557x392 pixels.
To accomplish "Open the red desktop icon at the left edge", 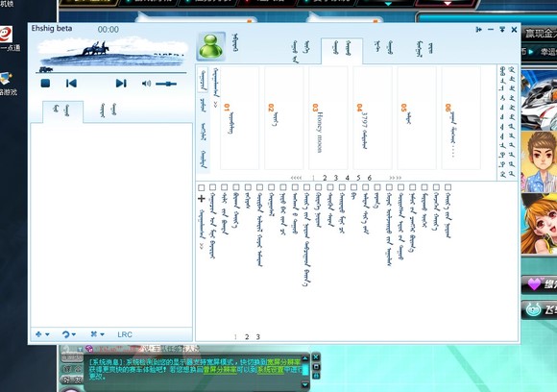I will coord(6,35).
